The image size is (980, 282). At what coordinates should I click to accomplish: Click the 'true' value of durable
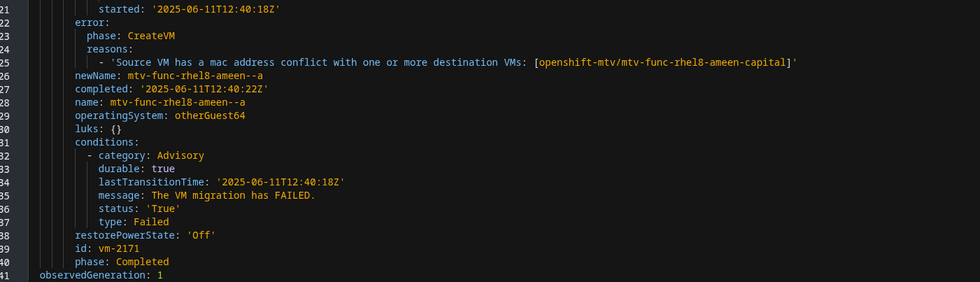coord(163,169)
